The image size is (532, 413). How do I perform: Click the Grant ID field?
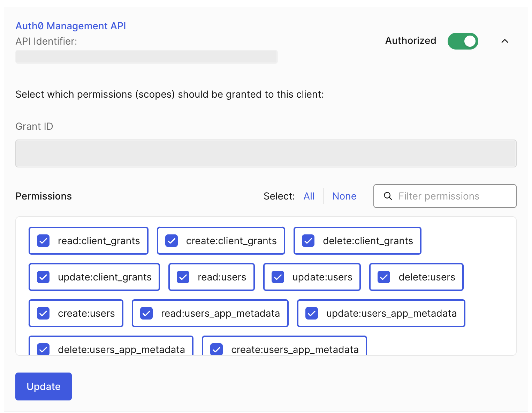point(266,153)
